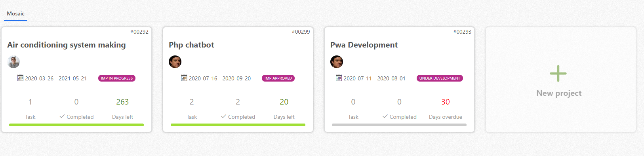Click the green progress bar on Air conditioning card
The width and height of the screenshot is (644, 156).
[76, 125]
